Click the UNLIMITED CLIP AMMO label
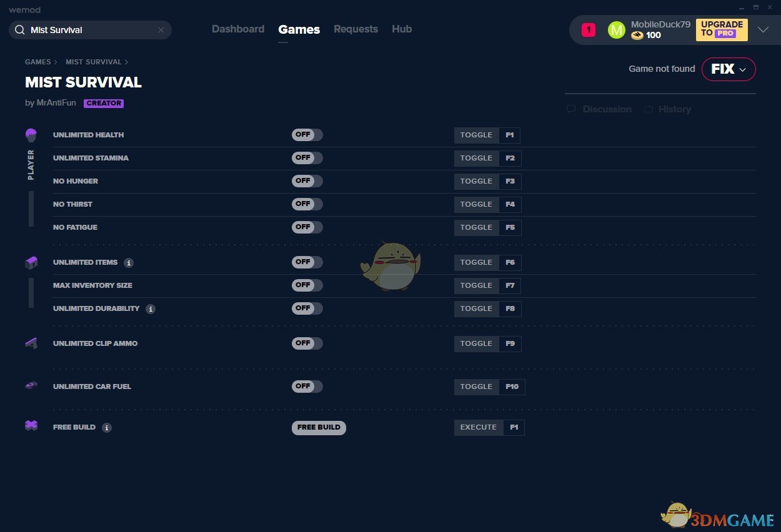 [x=95, y=343]
